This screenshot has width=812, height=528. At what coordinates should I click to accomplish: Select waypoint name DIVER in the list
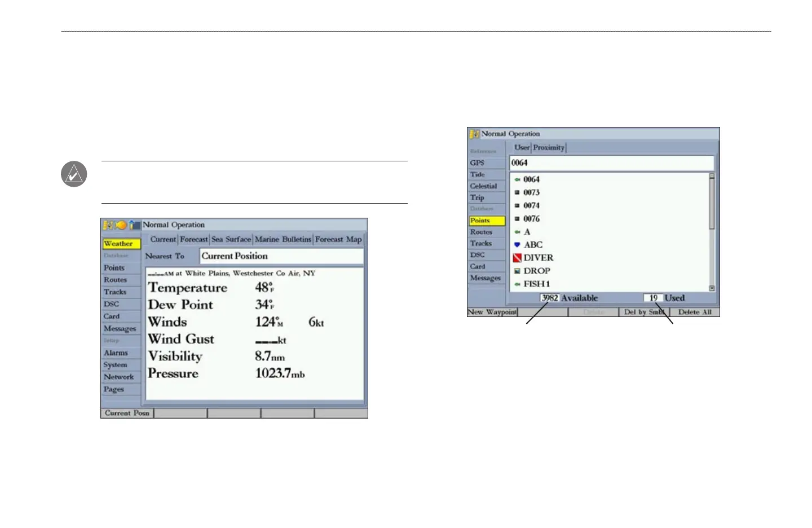click(539, 258)
